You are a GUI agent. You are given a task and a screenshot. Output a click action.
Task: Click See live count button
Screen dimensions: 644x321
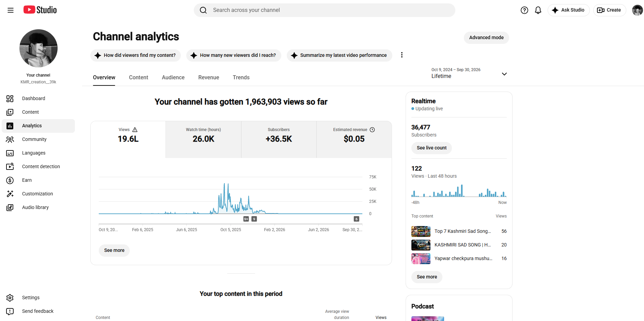(x=431, y=148)
